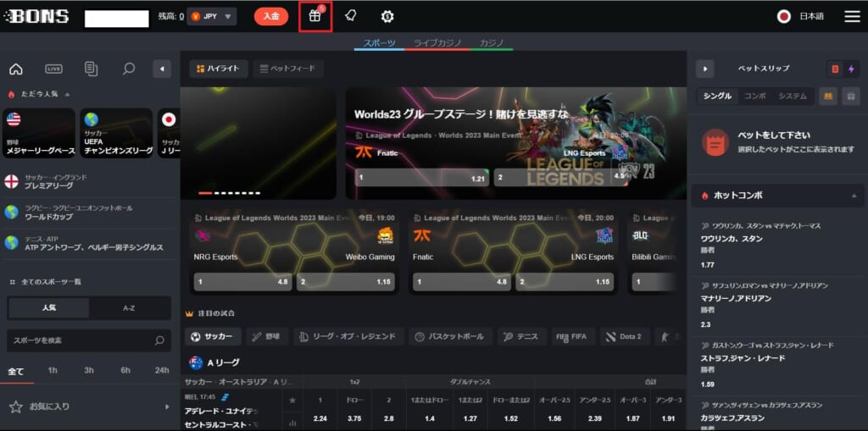Toggle the quick bet lightning icon
868x431 pixels.
(x=851, y=69)
